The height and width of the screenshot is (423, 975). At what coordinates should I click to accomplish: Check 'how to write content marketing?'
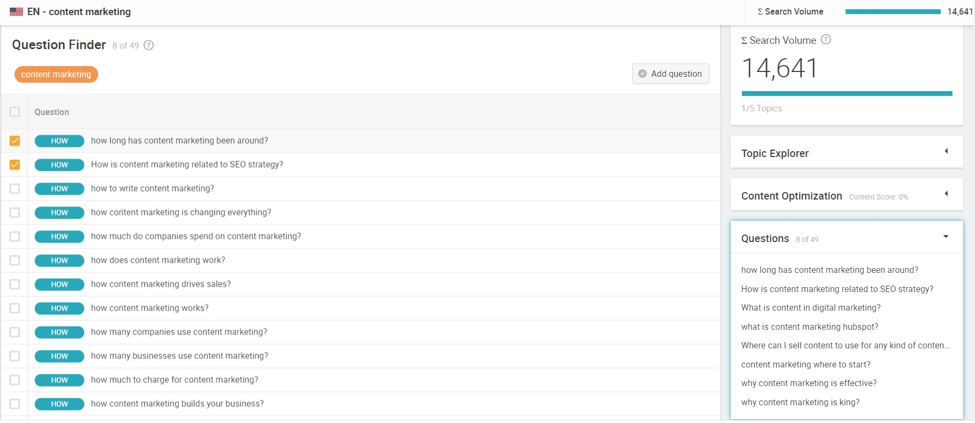coord(15,188)
